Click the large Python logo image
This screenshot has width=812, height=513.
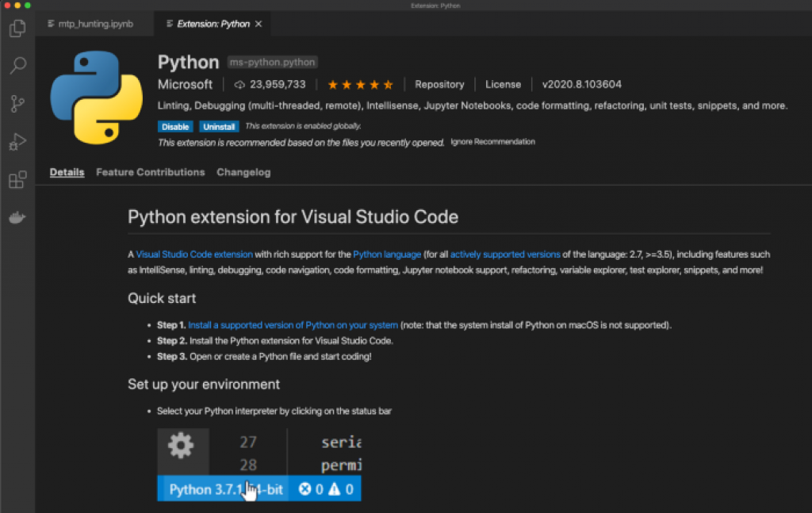tap(96, 98)
